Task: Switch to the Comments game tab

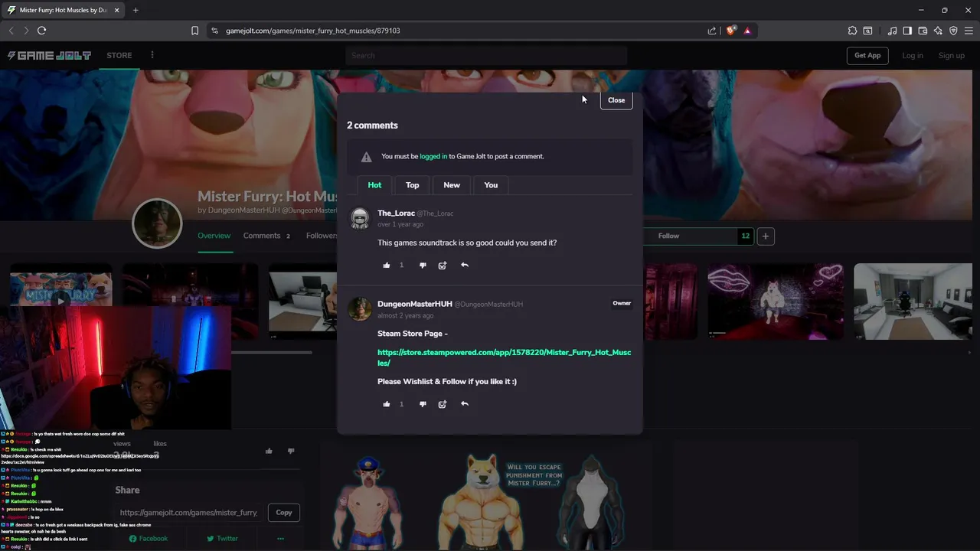Action: [266, 236]
